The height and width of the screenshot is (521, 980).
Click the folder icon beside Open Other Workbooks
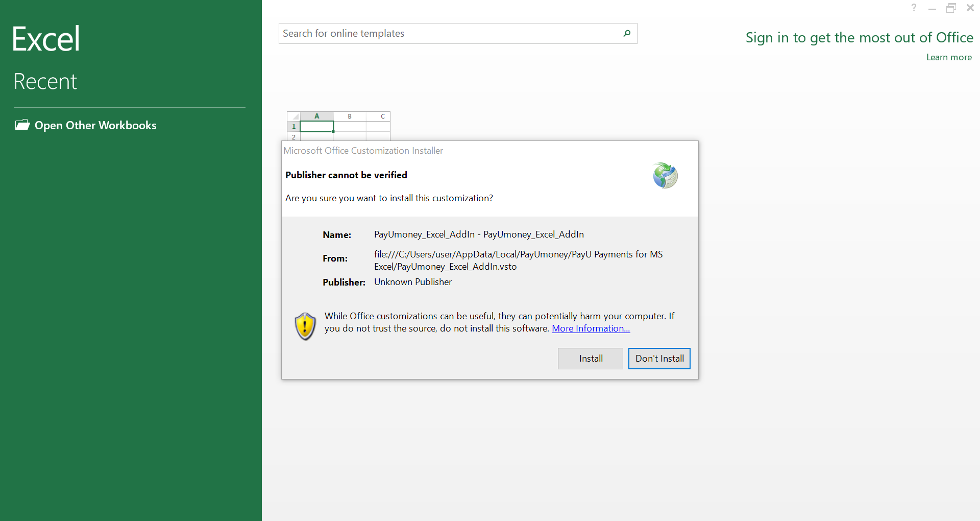(x=22, y=125)
